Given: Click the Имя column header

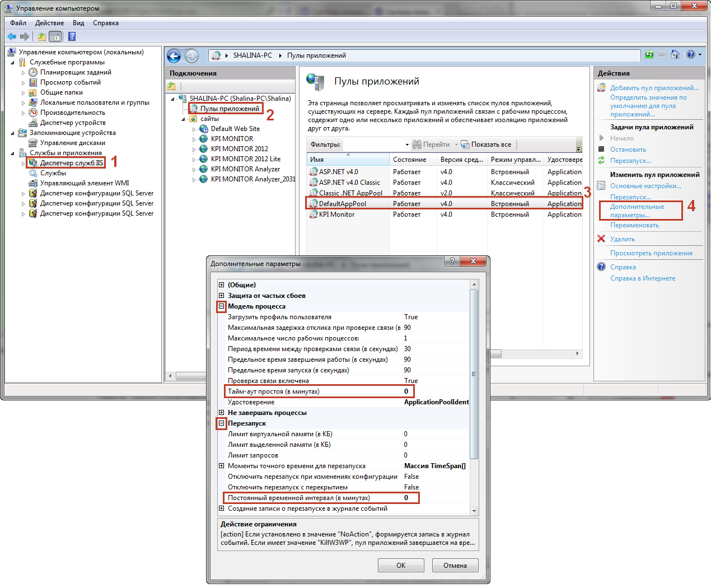Looking at the screenshot, I should coord(348,160).
